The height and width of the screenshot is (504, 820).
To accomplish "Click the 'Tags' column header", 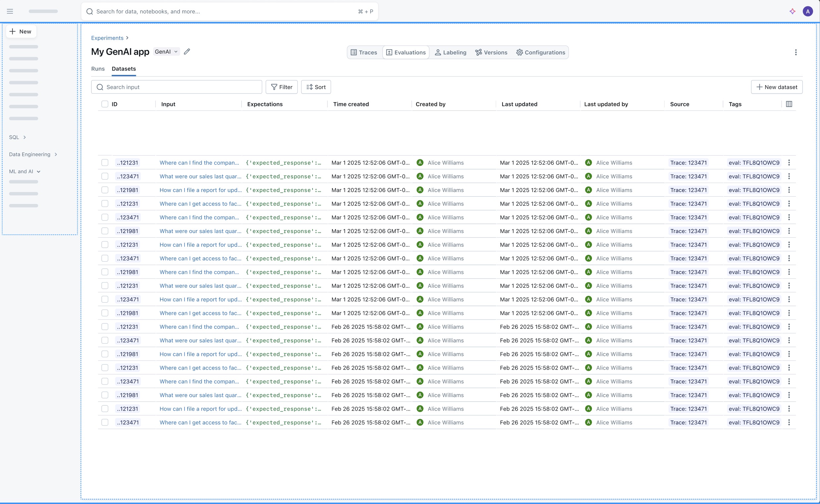I will coord(735,104).
